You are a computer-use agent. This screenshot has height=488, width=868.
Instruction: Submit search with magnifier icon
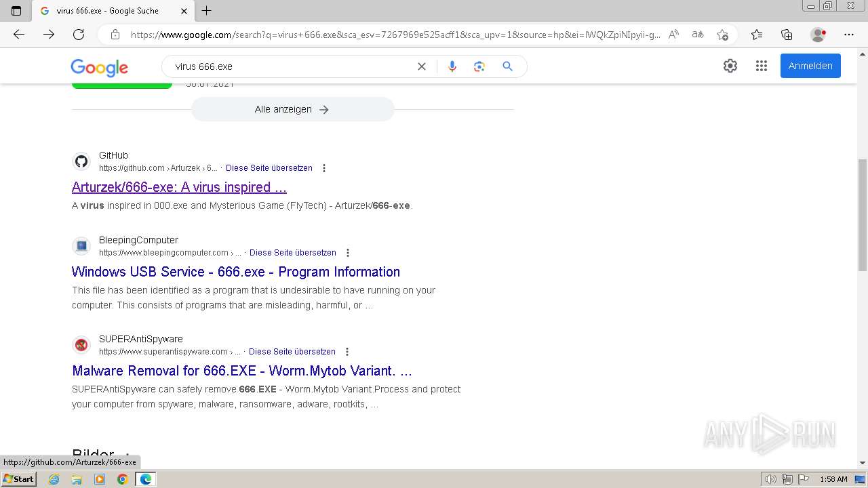point(507,66)
